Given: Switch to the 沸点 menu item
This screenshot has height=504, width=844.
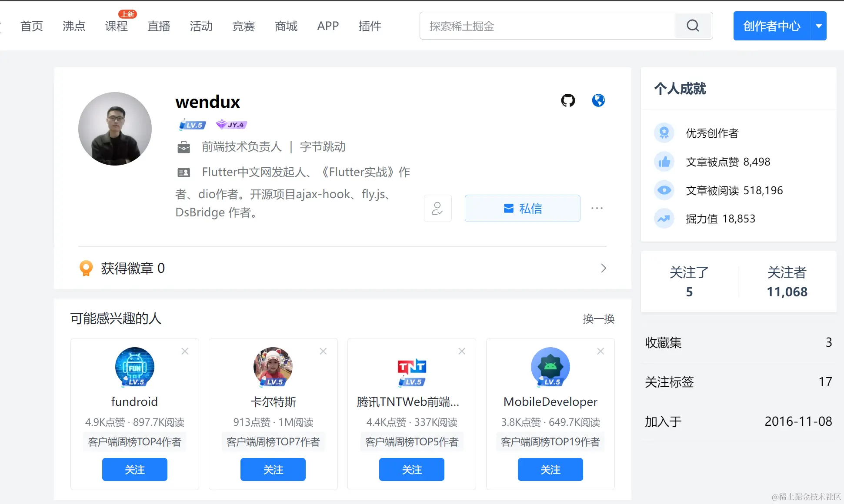Looking at the screenshot, I should pos(73,26).
